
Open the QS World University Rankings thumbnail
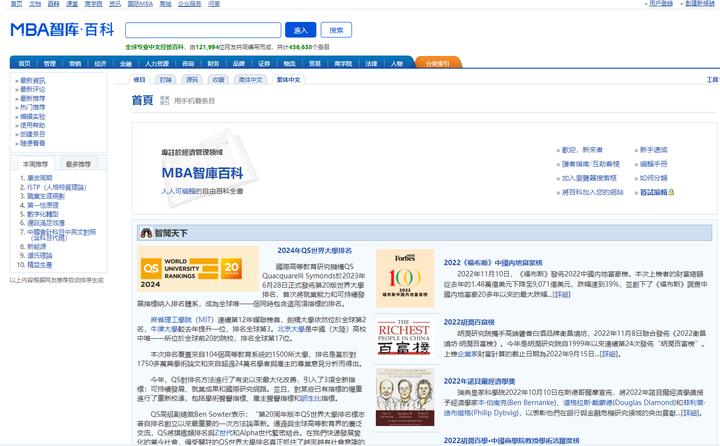pyautogui.click(x=198, y=269)
